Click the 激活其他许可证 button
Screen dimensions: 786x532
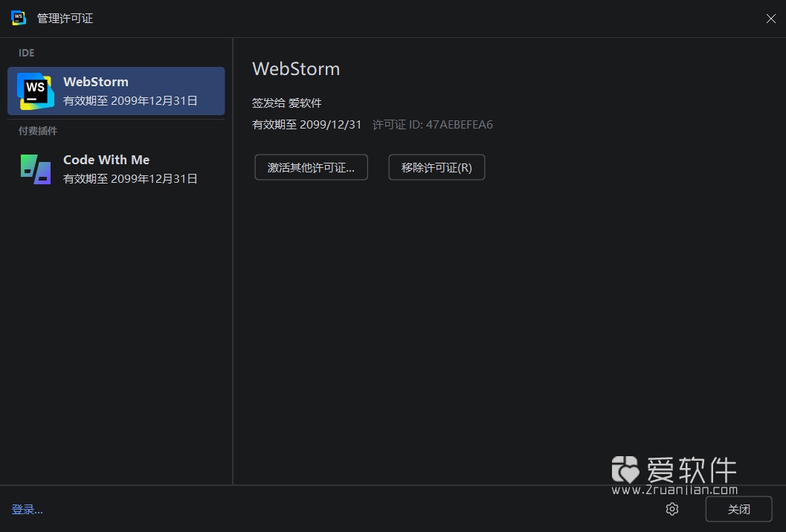coord(311,167)
